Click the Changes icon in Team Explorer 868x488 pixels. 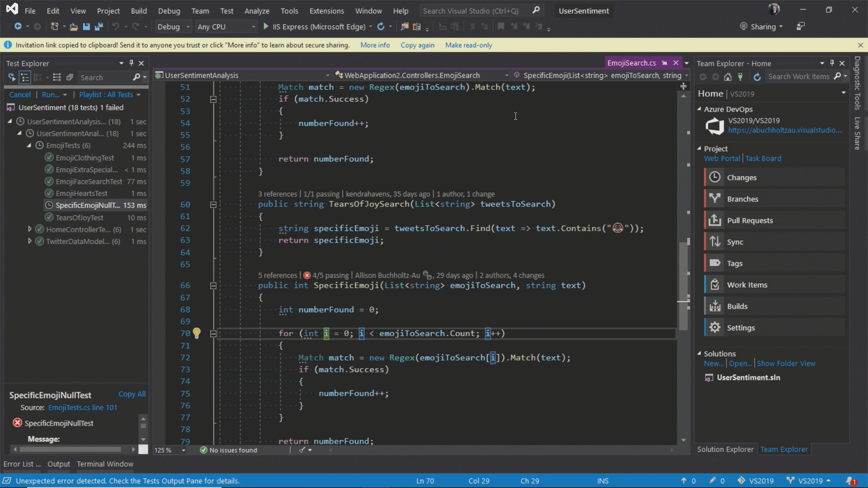(715, 177)
